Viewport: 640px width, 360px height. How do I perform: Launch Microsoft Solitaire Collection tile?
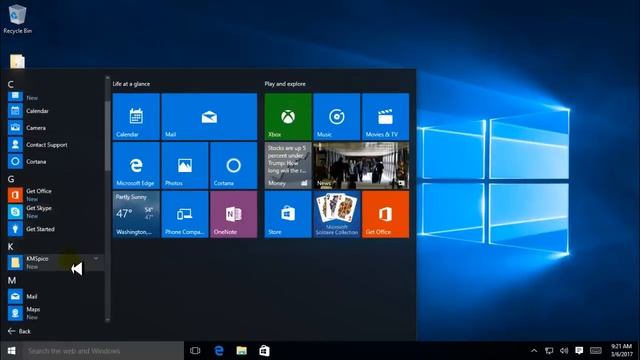337,214
